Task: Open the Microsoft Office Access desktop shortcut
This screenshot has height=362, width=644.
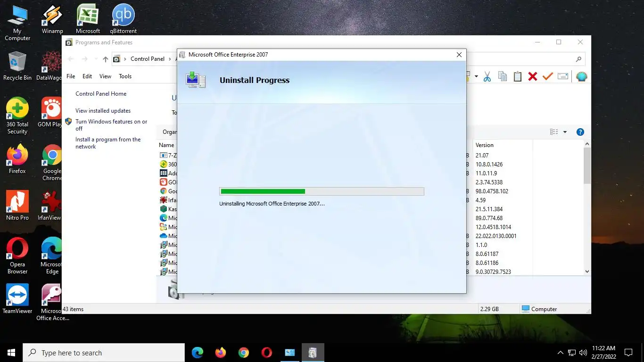Action: 52,303
